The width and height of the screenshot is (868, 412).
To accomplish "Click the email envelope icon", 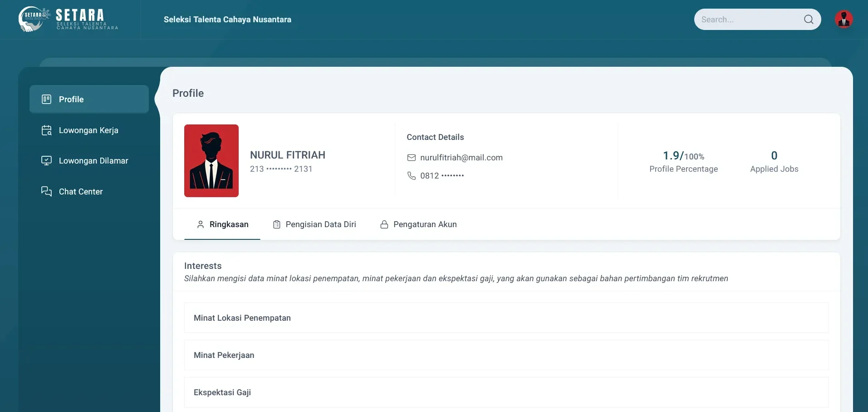I will point(411,158).
